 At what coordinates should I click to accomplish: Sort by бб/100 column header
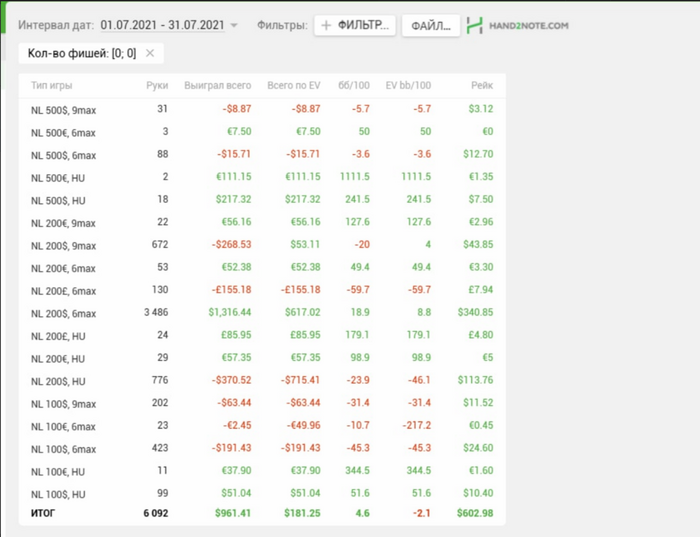tap(354, 85)
